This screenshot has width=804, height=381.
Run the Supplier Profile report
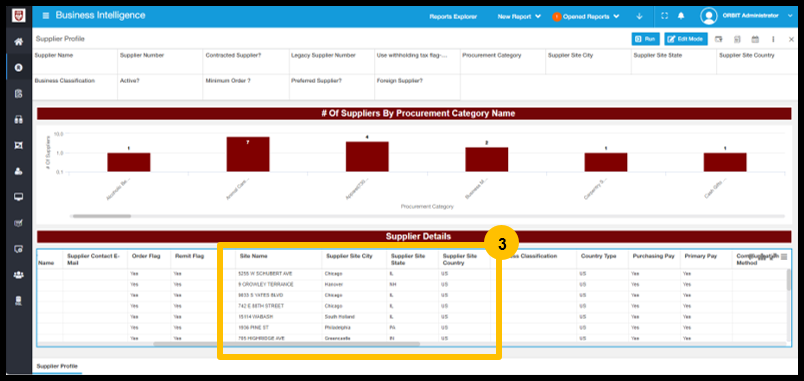pyautogui.click(x=646, y=39)
